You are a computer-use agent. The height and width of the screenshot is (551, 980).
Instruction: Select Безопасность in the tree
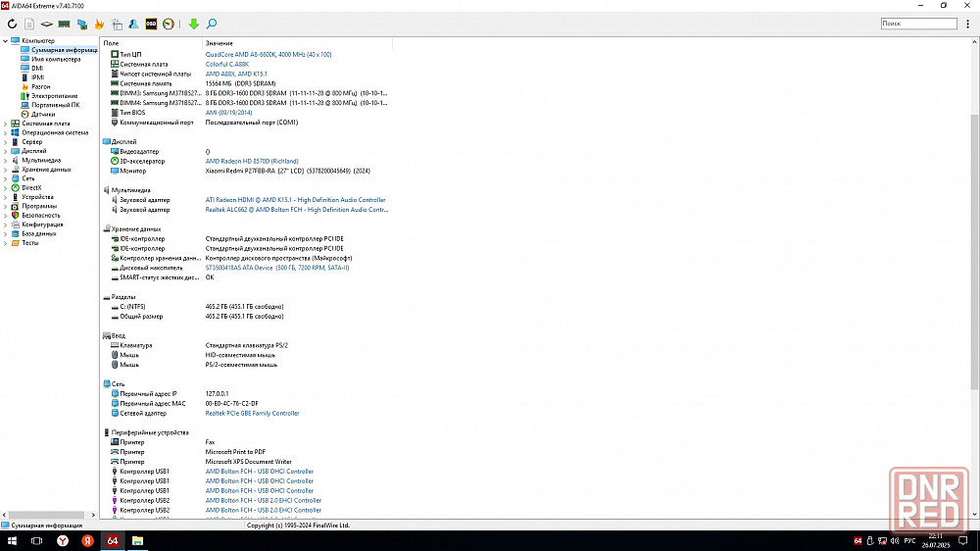(40, 215)
